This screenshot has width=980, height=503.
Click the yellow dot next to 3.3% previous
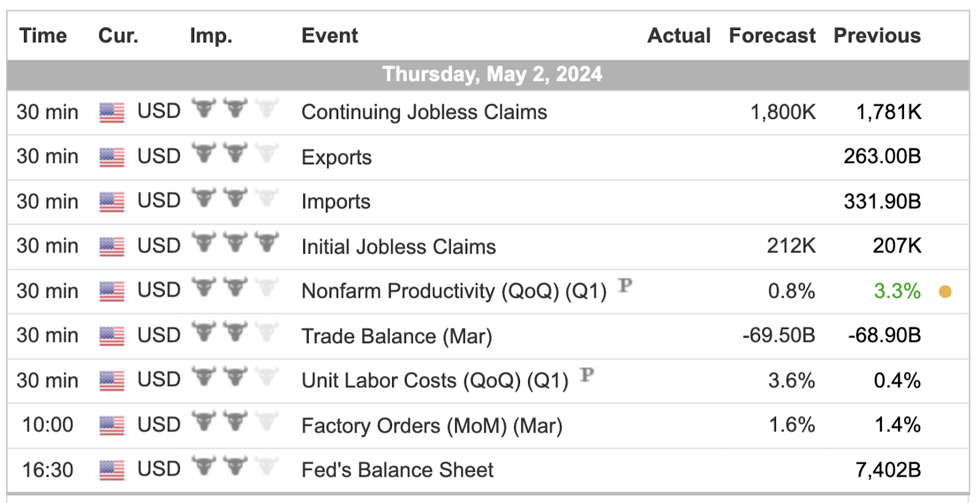945,292
